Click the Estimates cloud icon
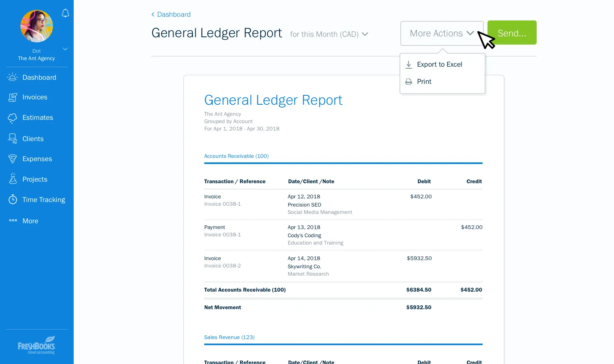The width and height of the screenshot is (614, 364). (x=13, y=118)
